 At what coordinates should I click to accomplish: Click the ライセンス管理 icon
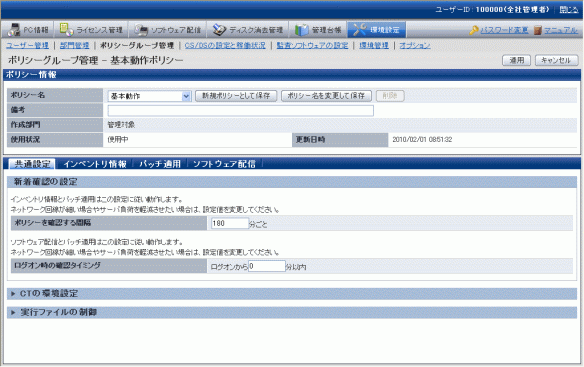point(66,29)
